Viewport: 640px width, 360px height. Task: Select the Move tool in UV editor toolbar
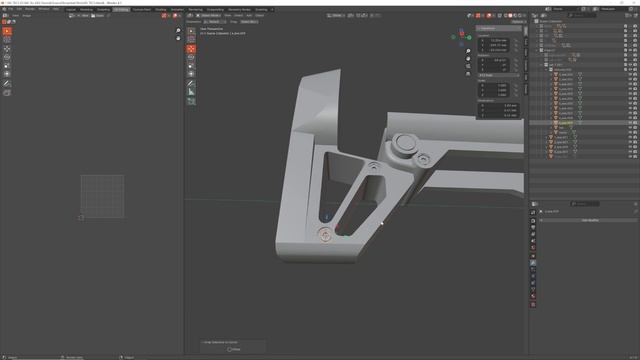point(7,49)
